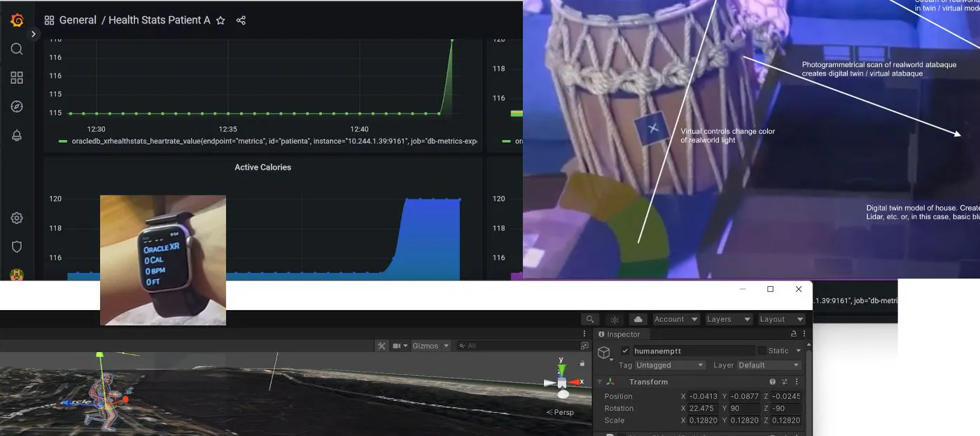Expand the Gizmos dropdown in Scene view
980x436 pixels.
pos(428,346)
